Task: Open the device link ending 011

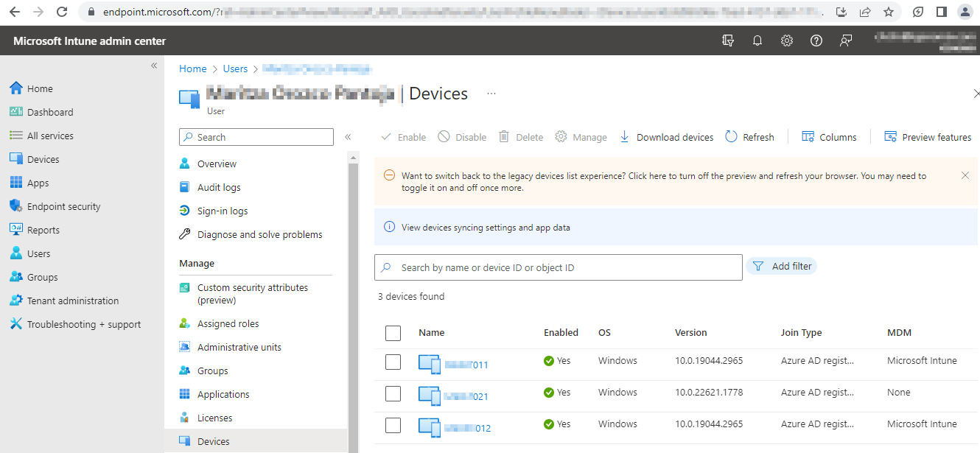Action: point(466,365)
